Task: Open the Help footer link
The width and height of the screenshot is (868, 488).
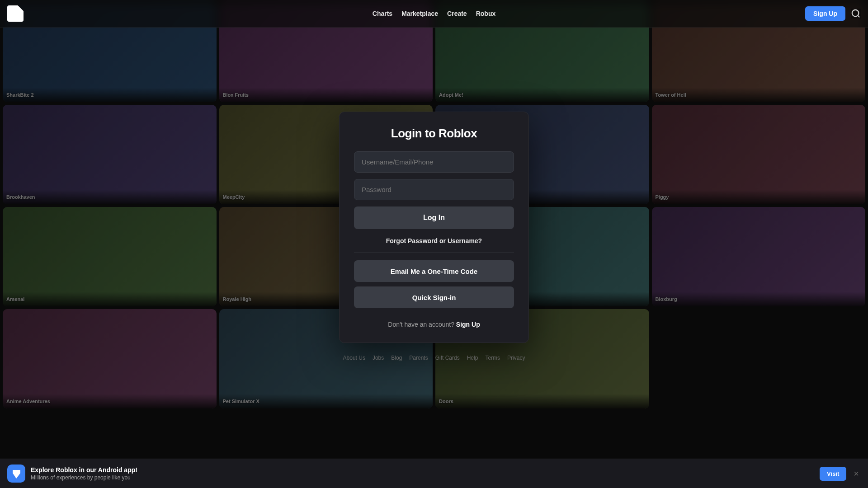Action: pyautogui.click(x=472, y=358)
